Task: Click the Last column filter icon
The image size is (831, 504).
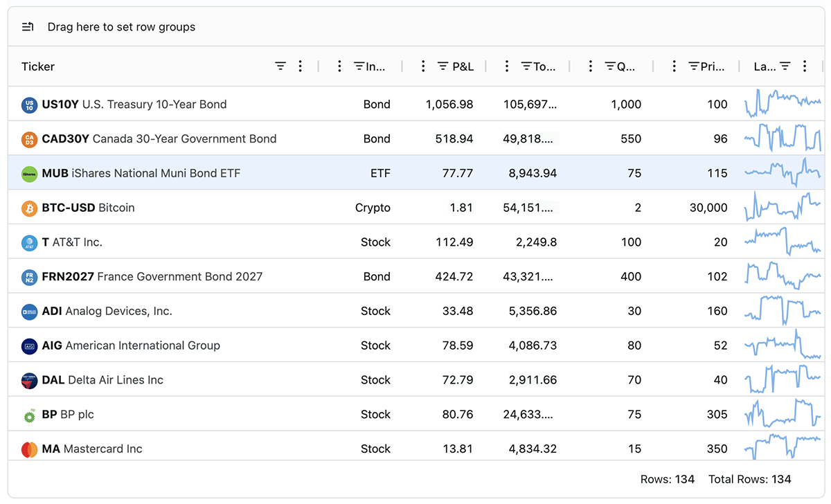Action: 785,66
